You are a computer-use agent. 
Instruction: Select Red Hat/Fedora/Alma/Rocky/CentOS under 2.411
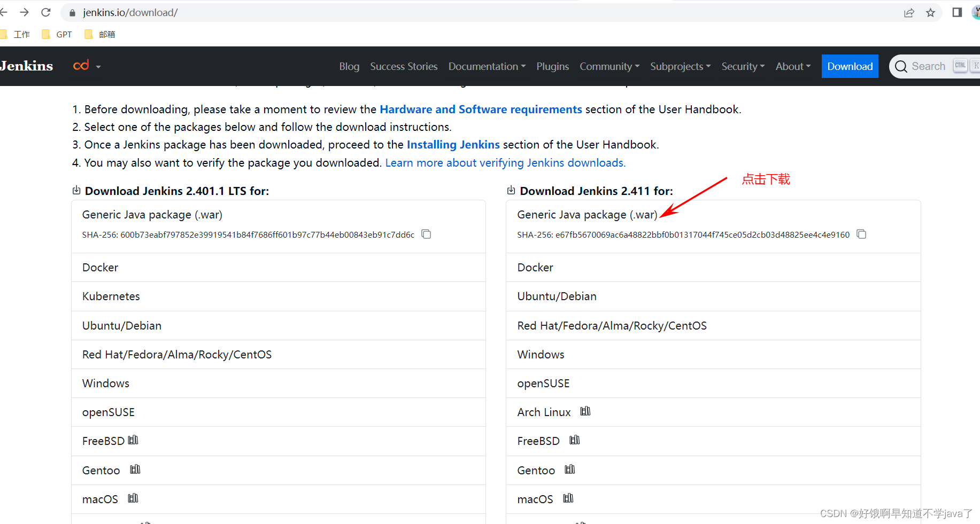(713, 325)
